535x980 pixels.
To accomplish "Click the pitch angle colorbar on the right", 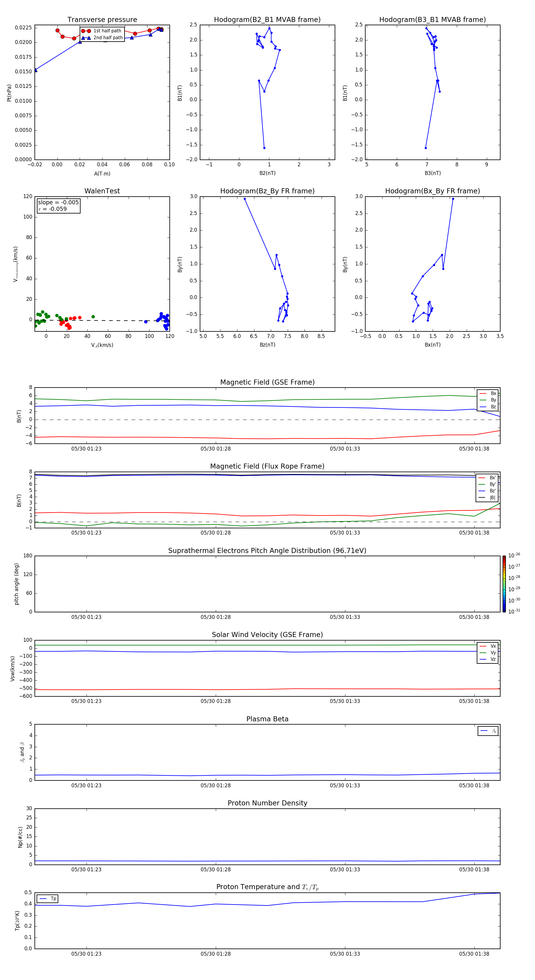I will point(504,584).
